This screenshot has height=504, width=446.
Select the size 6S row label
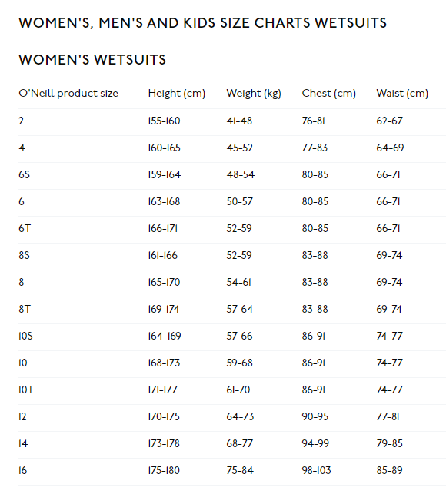tap(24, 174)
